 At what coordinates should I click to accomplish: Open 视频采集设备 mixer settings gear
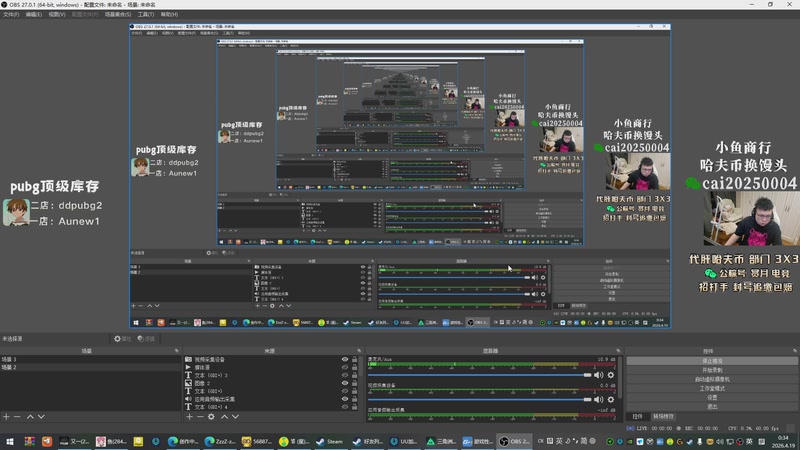coord(611,399)
